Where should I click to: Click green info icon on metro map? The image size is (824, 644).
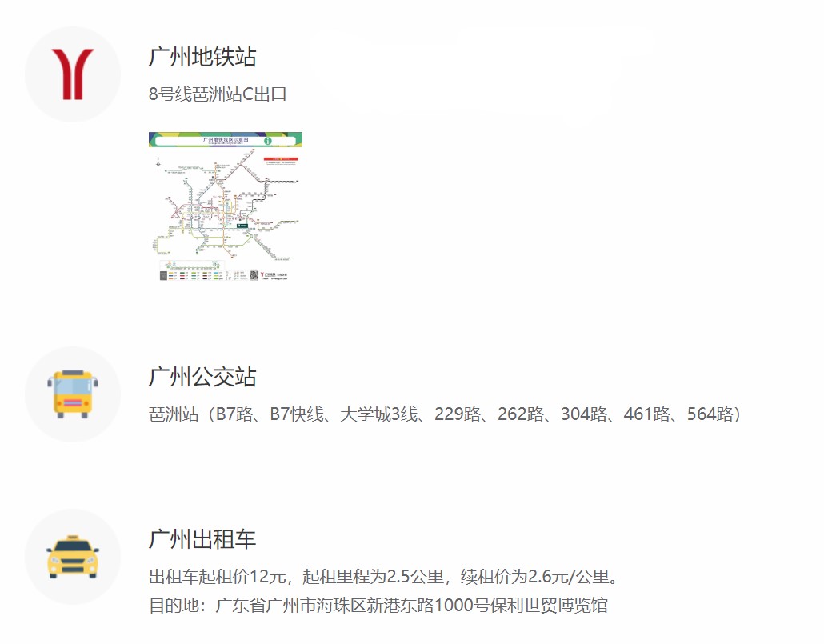click(268, 141)
